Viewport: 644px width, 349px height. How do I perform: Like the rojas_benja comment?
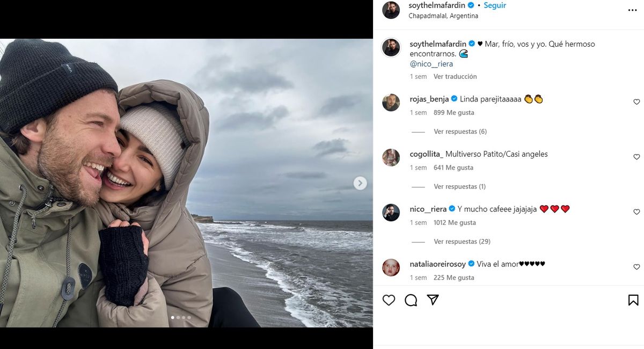pos(636,102)
